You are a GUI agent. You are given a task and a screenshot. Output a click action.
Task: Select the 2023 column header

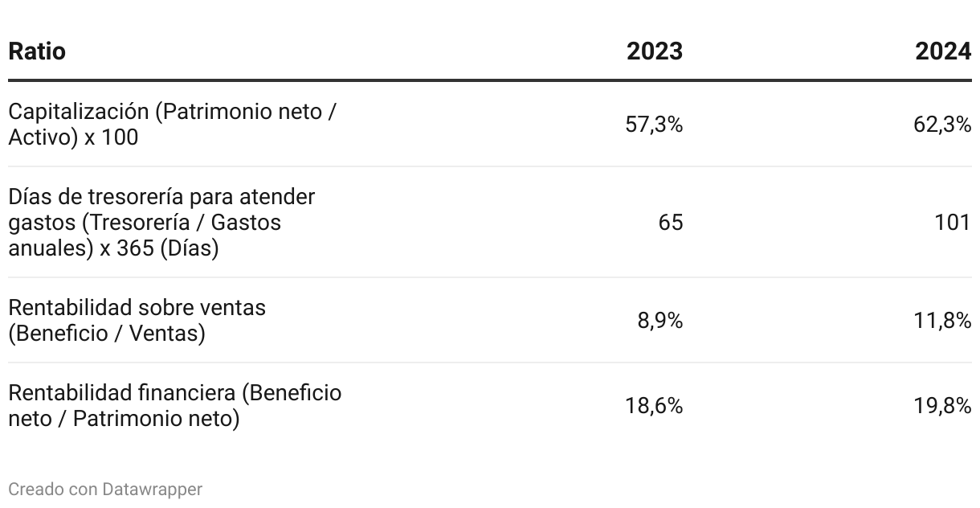[x=655, y=51]
